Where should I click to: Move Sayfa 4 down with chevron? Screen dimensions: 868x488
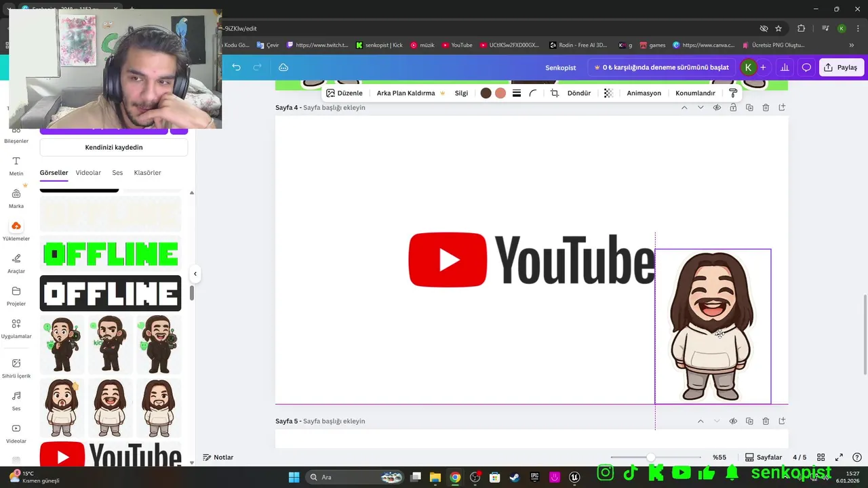pyautogui.click(x=701, y=108)
